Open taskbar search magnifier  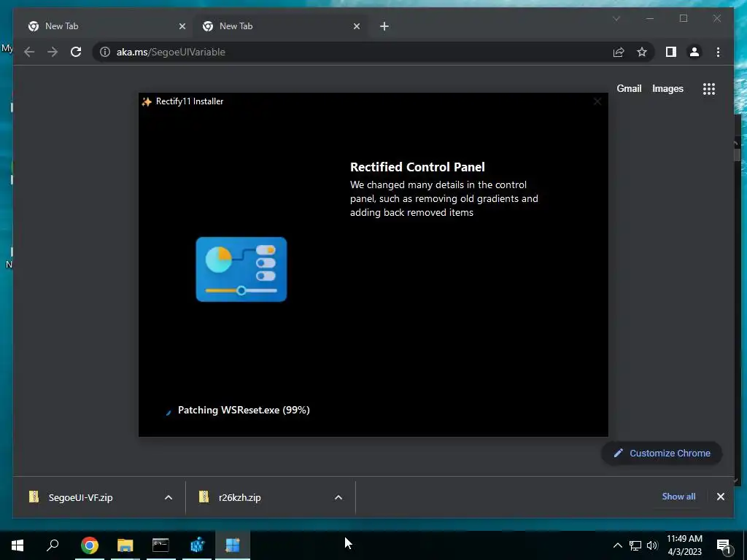pos(53,545)
